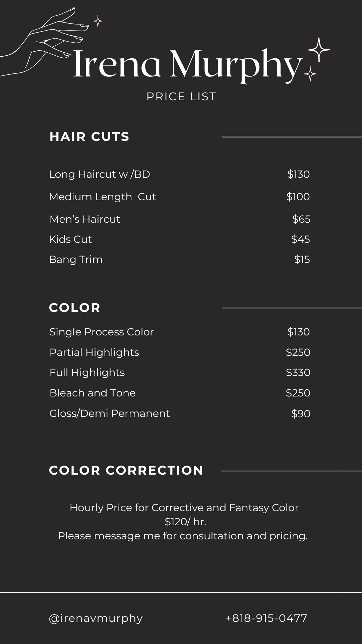Click the small sparkle beside the fingertips
Viewport: 362px width, 644px height.
(98, 21)
